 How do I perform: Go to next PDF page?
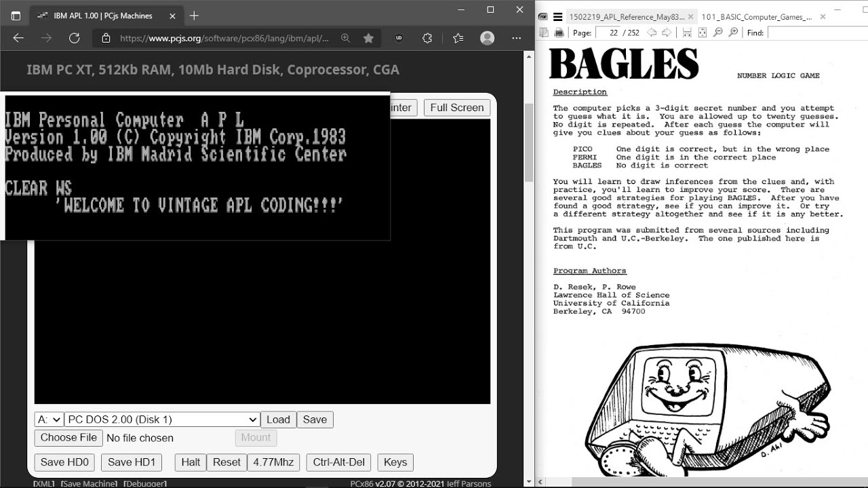(x=667, y=33)
